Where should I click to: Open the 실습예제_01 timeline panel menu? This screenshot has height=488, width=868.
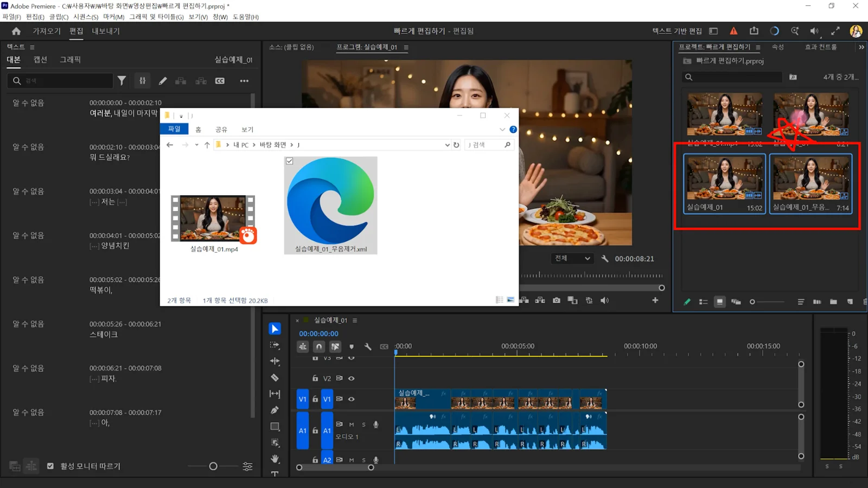pos(355,320)
